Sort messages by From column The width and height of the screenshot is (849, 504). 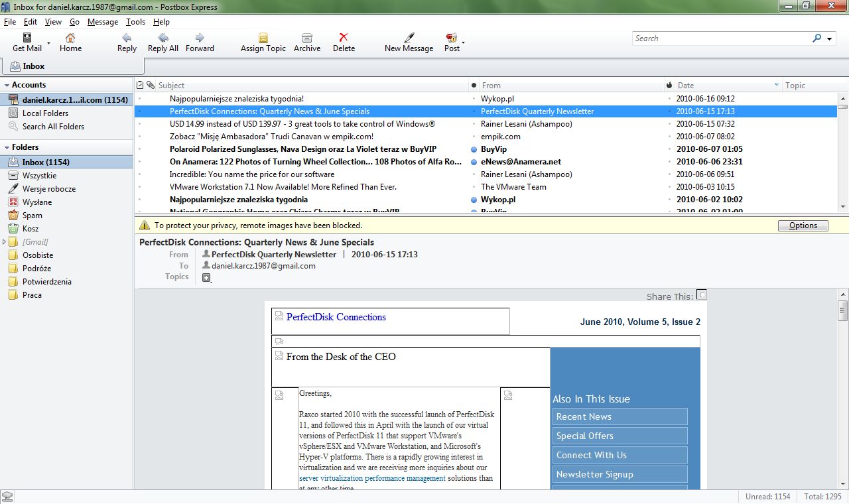coord(572,86)
